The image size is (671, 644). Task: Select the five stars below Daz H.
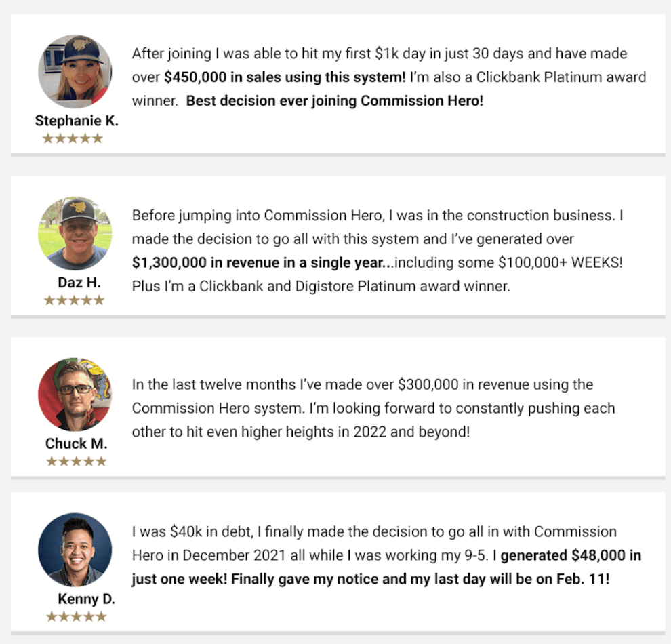75,300
